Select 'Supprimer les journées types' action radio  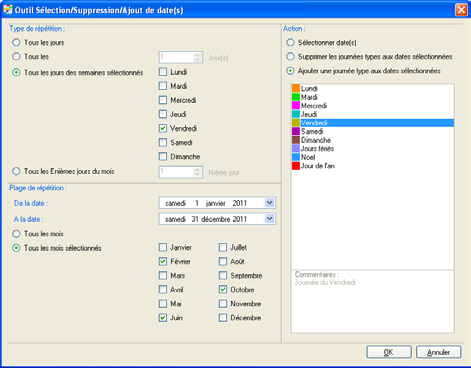pos(290,57)
